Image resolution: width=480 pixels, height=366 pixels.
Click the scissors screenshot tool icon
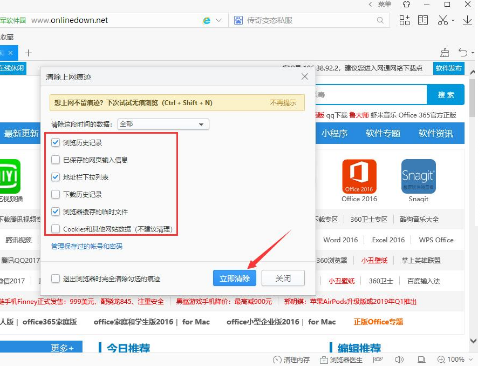point(443,20)
